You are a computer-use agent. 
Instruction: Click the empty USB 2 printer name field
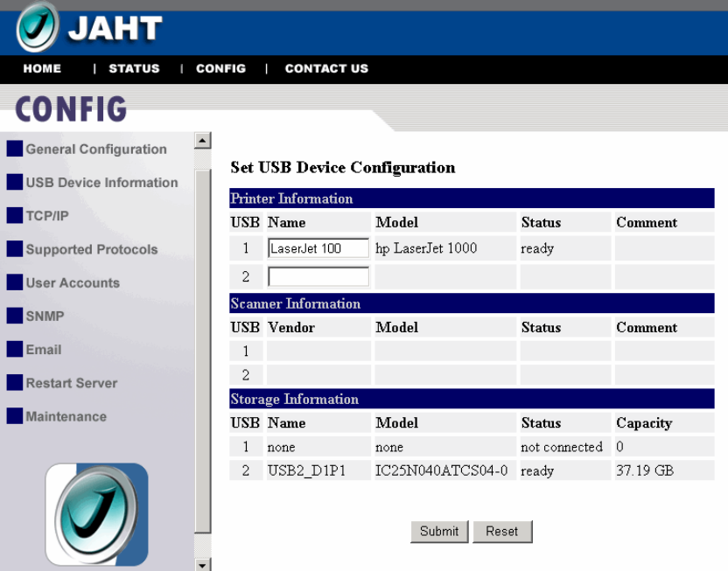tap(318, 276)
